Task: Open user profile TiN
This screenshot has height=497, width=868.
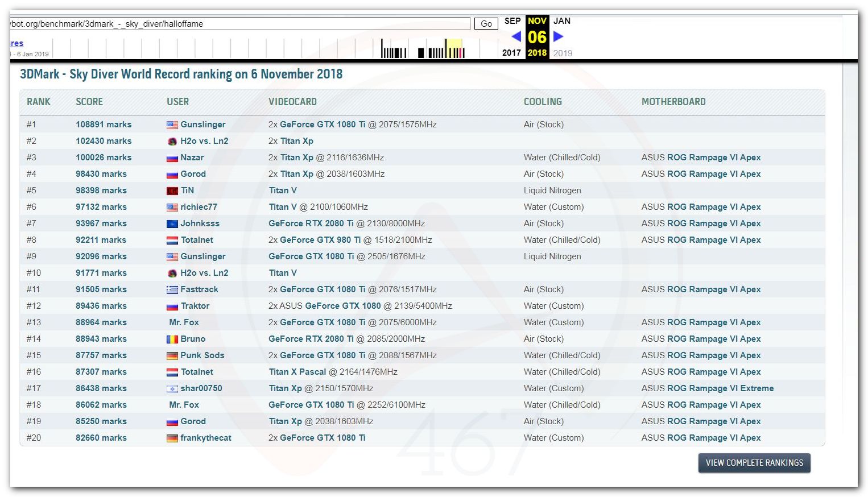Action: point(188,190)
